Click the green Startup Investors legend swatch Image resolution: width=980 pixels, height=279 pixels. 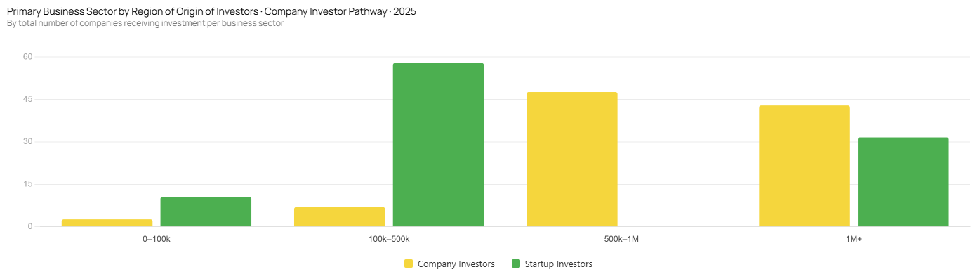coord(516,264)
